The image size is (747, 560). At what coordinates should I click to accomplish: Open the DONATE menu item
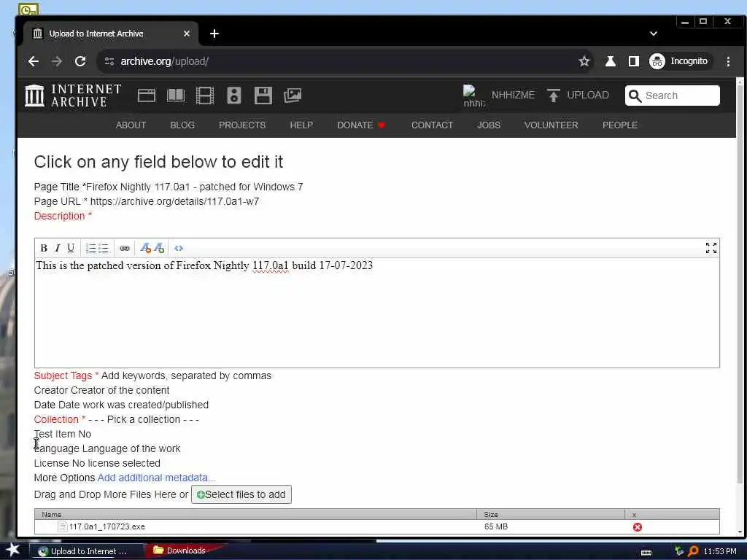(361, 125)
